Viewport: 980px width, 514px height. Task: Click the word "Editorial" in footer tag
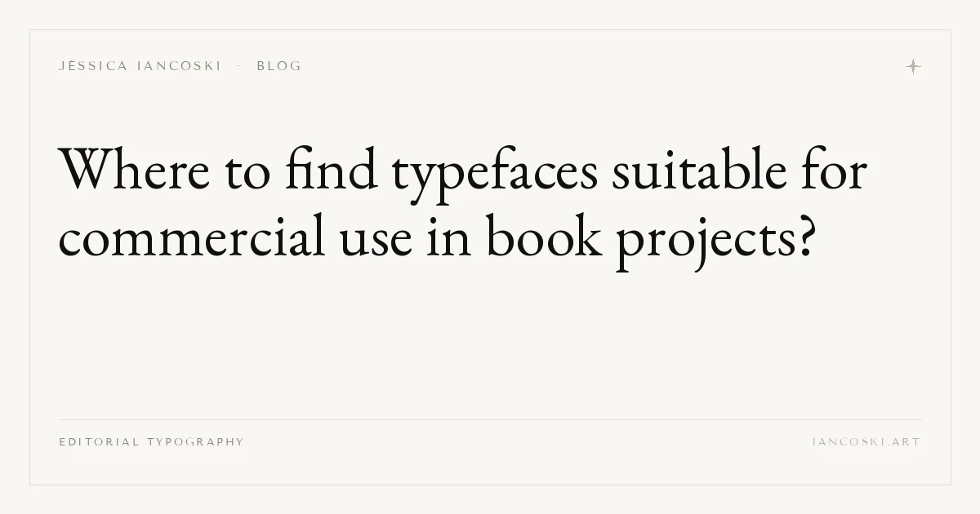[x=99, y=442]
